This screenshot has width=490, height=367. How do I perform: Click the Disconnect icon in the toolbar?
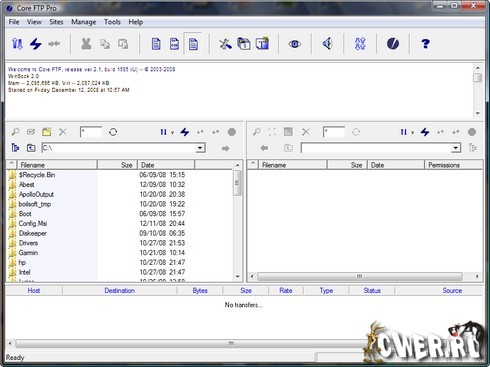pos(54,44)
